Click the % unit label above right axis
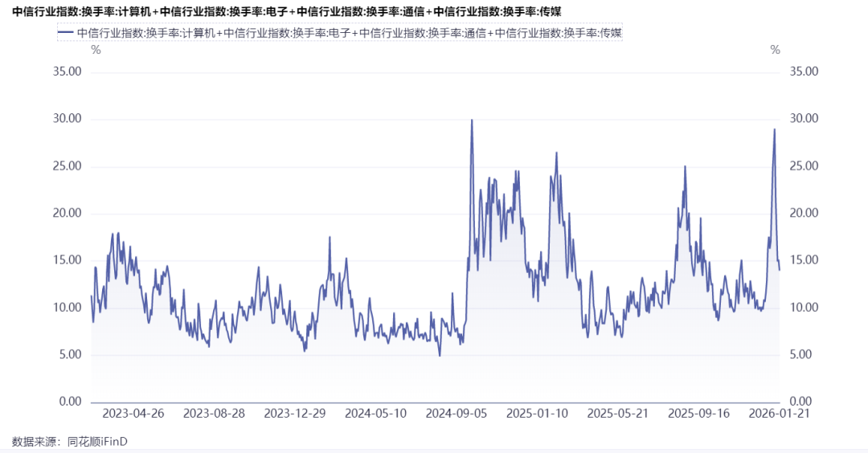The height and width of the screenshot is (453, 868). (x=775, y=51)
